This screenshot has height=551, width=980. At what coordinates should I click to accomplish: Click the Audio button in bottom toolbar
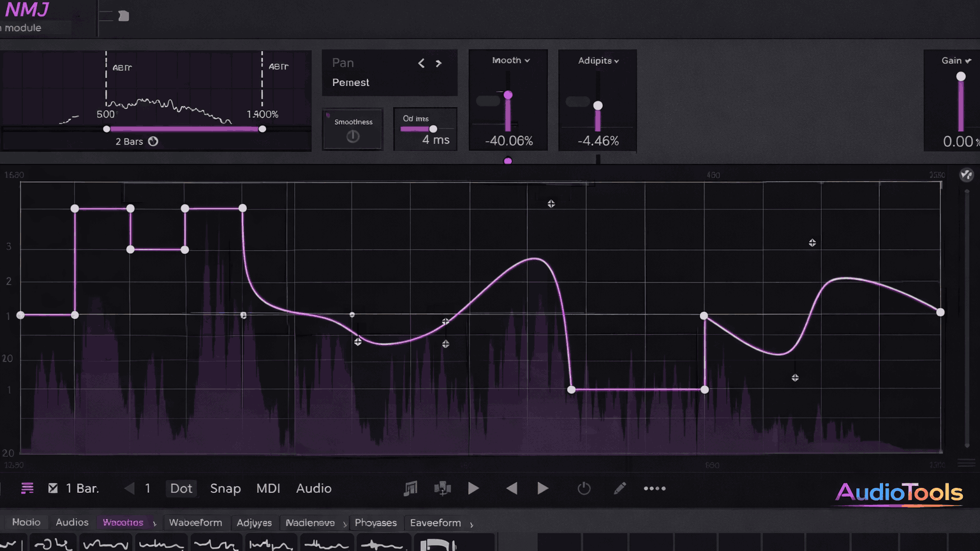pos(313,489)
